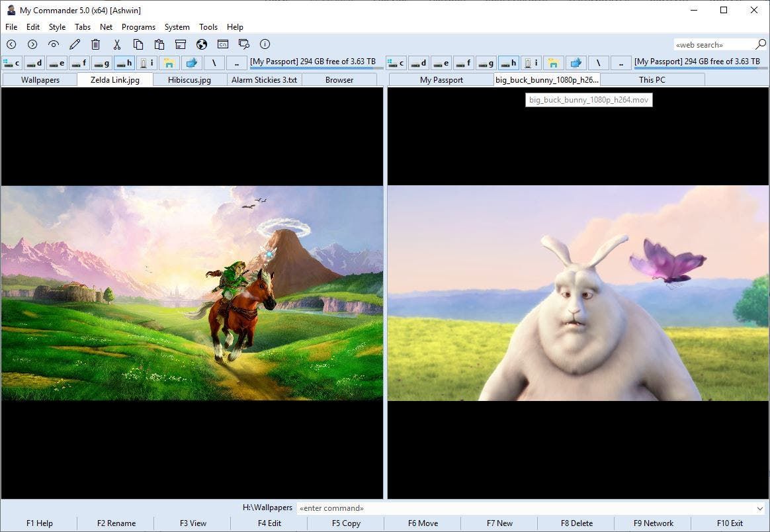The width and height of the screenshot is (770, 532).
Task: Open the Tabs menu
Action: click(83, 27)
